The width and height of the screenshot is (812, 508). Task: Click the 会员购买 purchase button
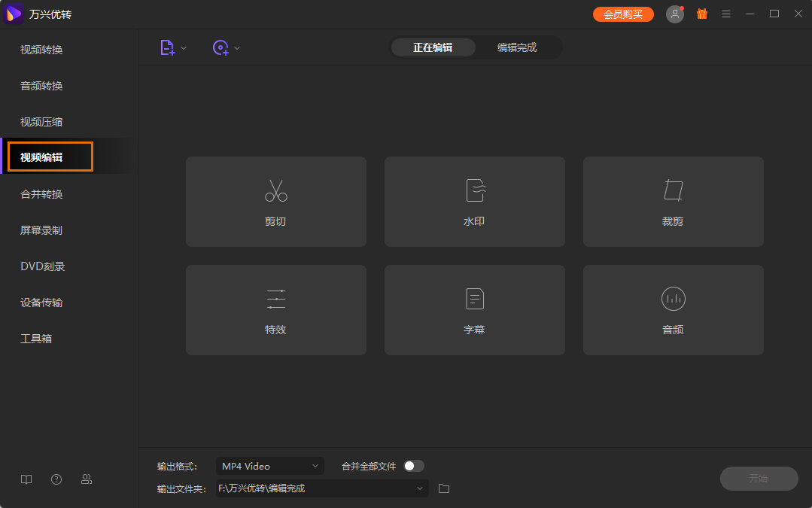coord(623,14)
